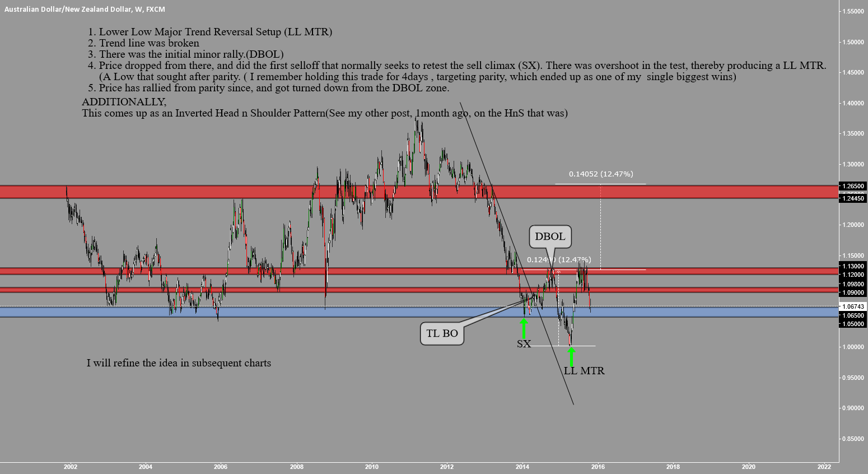Click the 1.06500 price label
Viewport: 868px width, 474px height.
pos(853,315)
